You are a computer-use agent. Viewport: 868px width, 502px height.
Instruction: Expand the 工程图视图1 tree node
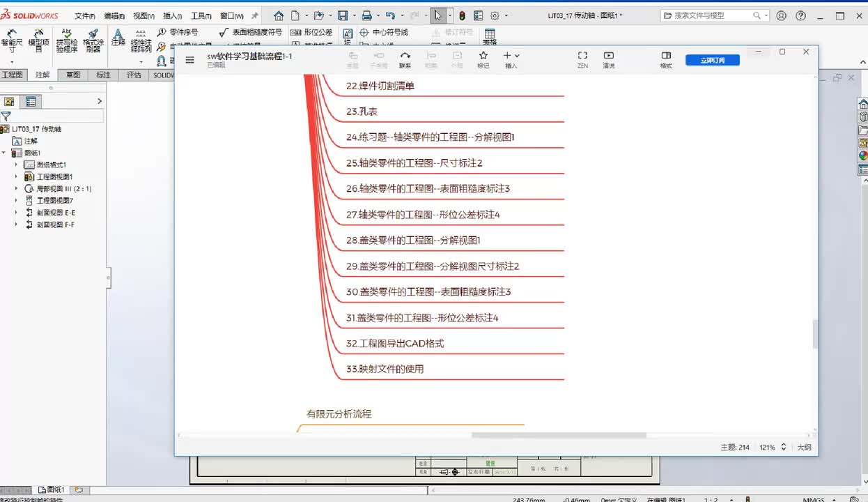pos(16,176)
